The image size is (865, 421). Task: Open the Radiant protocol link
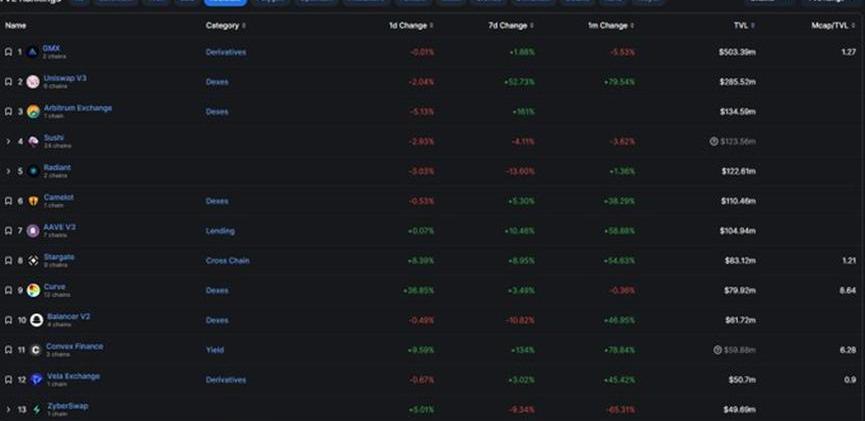pyautogui.click(x=57, y=168)
